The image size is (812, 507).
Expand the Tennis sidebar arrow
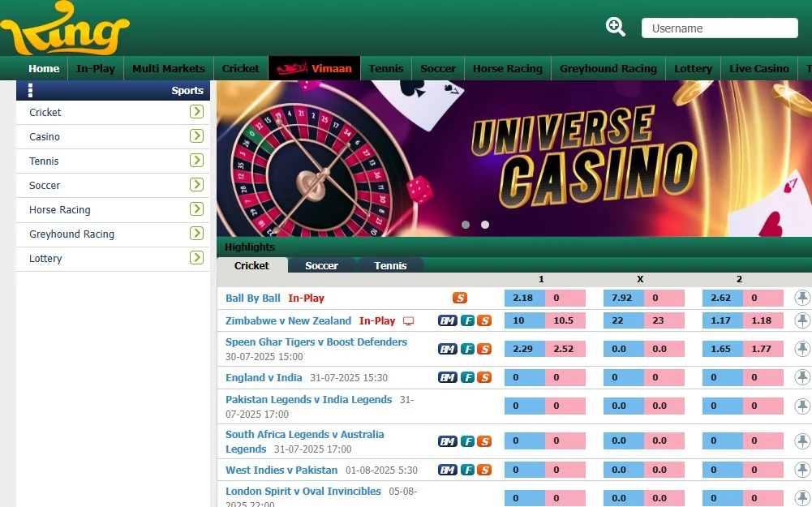pyautogui.click(x=197, y=160)
